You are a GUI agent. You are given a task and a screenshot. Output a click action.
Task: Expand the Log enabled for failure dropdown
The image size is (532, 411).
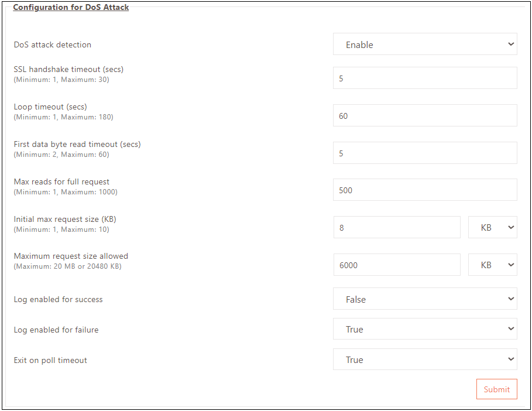click(425, 330)
